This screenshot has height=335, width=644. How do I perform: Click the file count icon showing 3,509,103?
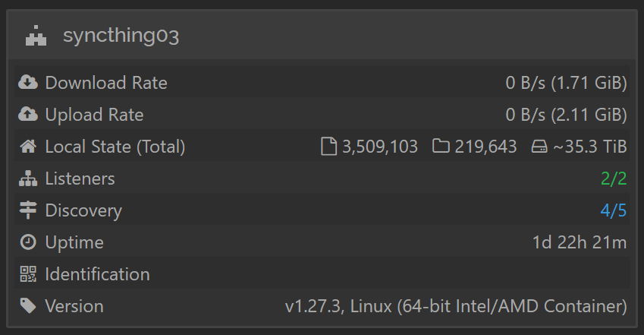(328, 147)
